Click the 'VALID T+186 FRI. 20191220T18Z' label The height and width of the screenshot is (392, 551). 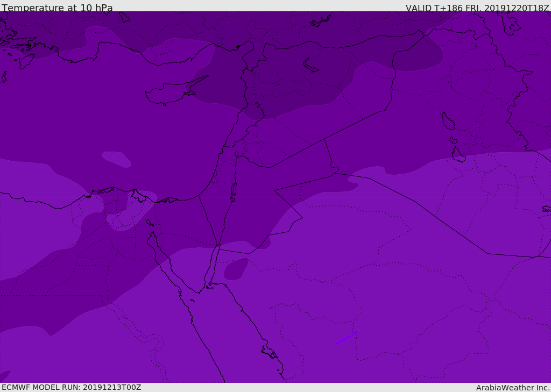tap(477, 8)
